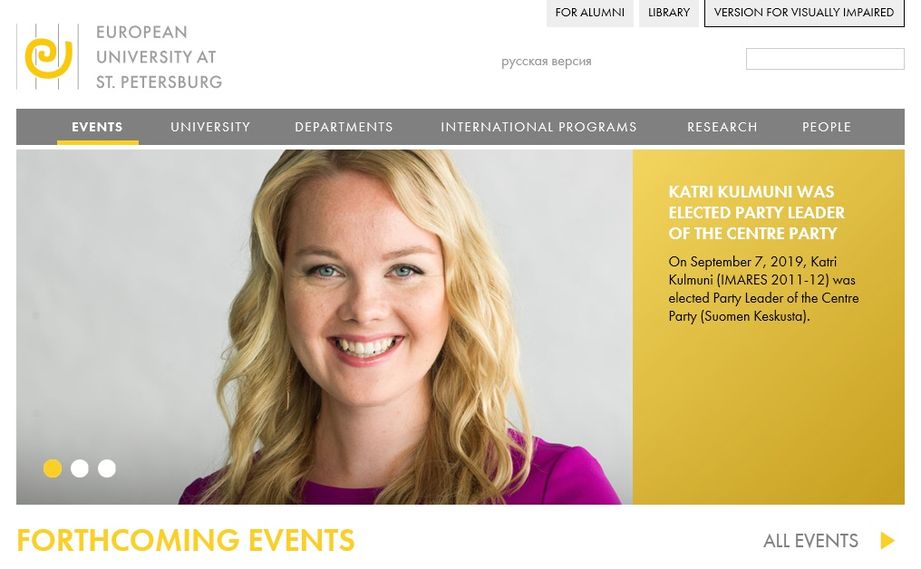921x569 pixels.
Task: Click the For Alumni button
Action: pos(590,12)
